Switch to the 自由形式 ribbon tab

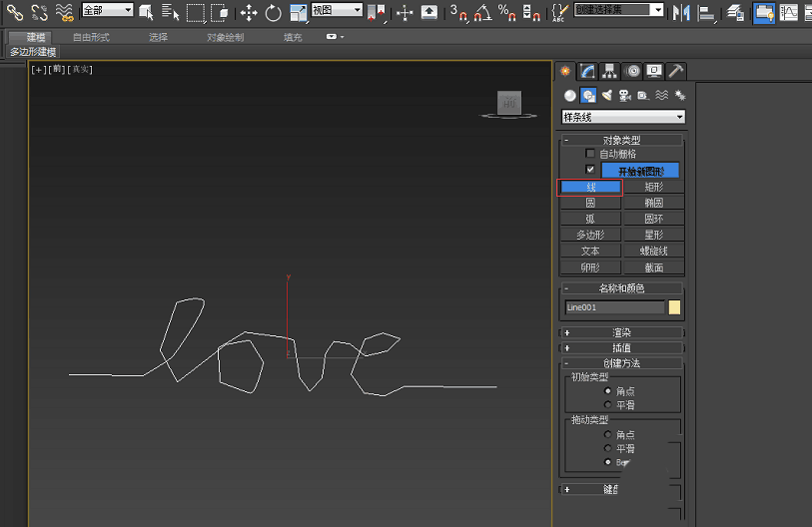[91, 37]
